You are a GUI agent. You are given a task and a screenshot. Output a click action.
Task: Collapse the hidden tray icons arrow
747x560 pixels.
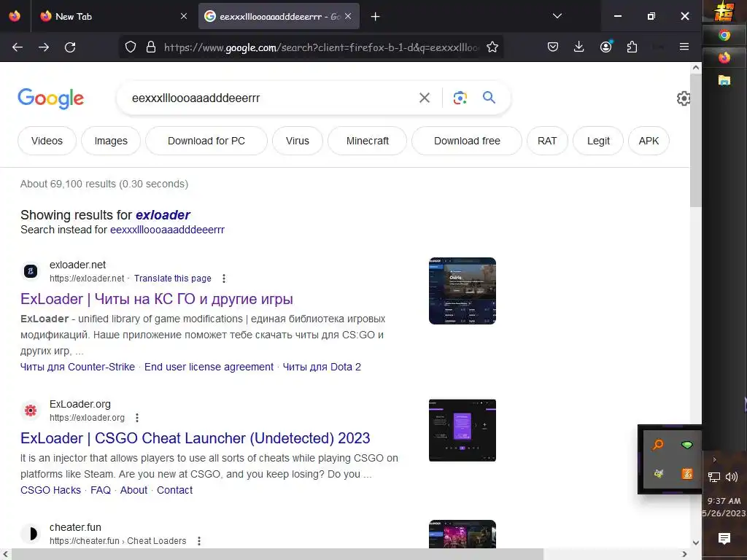[x=715, y=459]
